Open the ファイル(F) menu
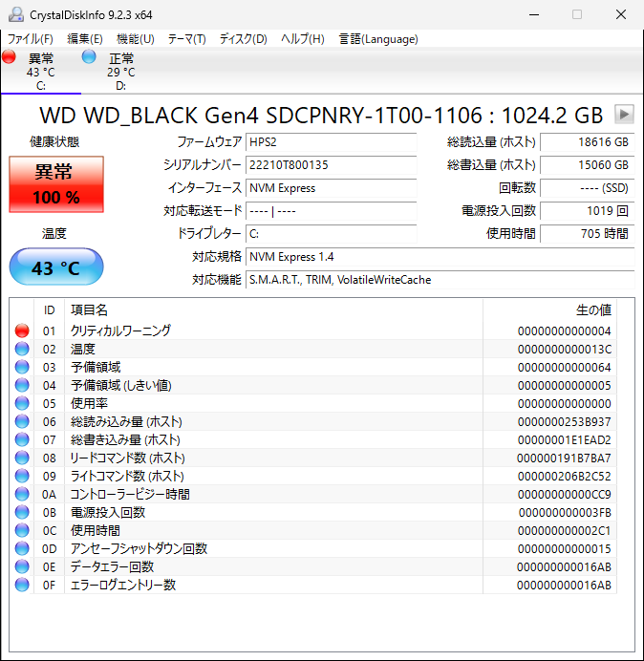This screenshot has width=644, height=661. pyautogui.click(x=31, y=39)
